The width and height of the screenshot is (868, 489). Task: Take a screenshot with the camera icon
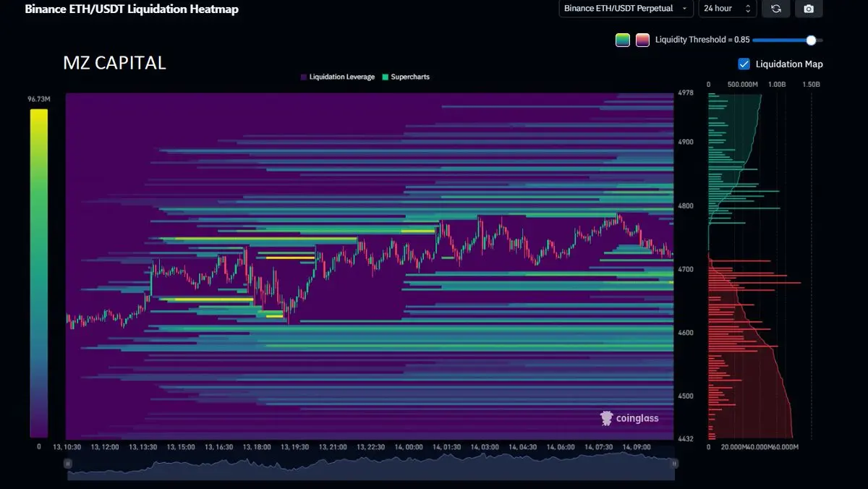coord(809,9)
